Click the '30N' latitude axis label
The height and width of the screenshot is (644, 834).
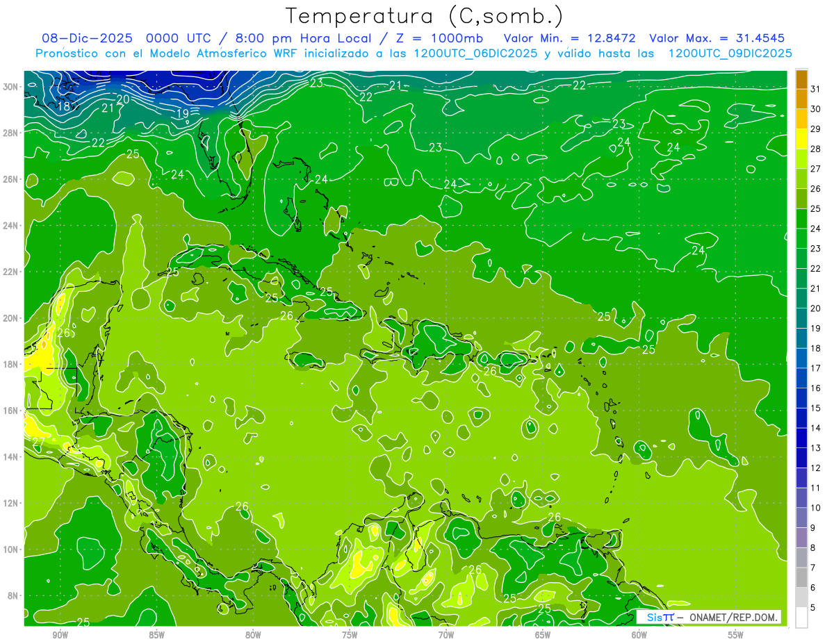12,87
